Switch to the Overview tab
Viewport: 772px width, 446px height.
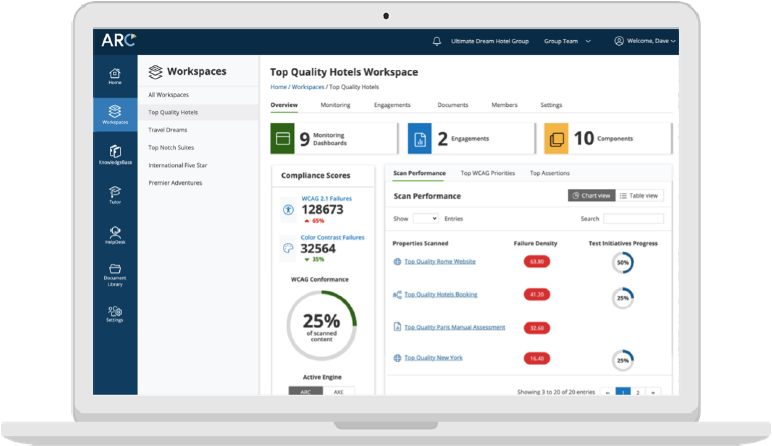pyautogui.click(x=284, y=105)
